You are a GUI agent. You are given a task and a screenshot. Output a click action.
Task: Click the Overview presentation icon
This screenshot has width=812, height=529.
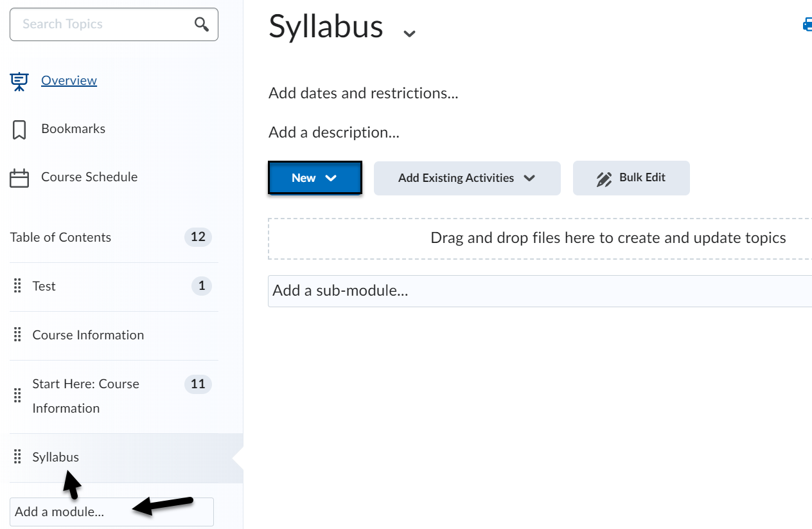coord(19,81)
